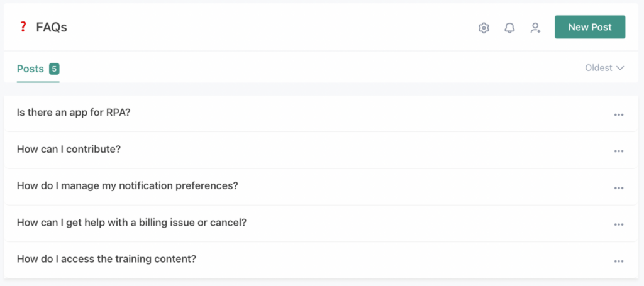This screenshot has width=644, height=286.
Task: Click the FAQs space title
Action: (x=52, y=27)
